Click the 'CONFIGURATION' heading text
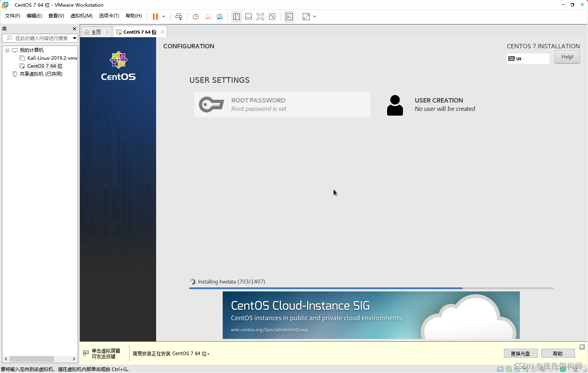This screenshot has width=588, height=373. click(189, 46)
